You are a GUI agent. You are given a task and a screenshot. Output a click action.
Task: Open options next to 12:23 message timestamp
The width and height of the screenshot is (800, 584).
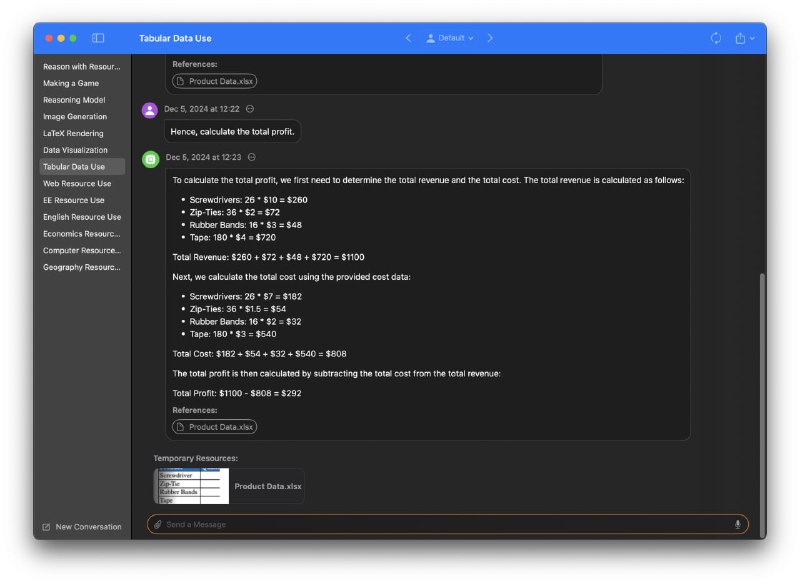click(252, 157)
